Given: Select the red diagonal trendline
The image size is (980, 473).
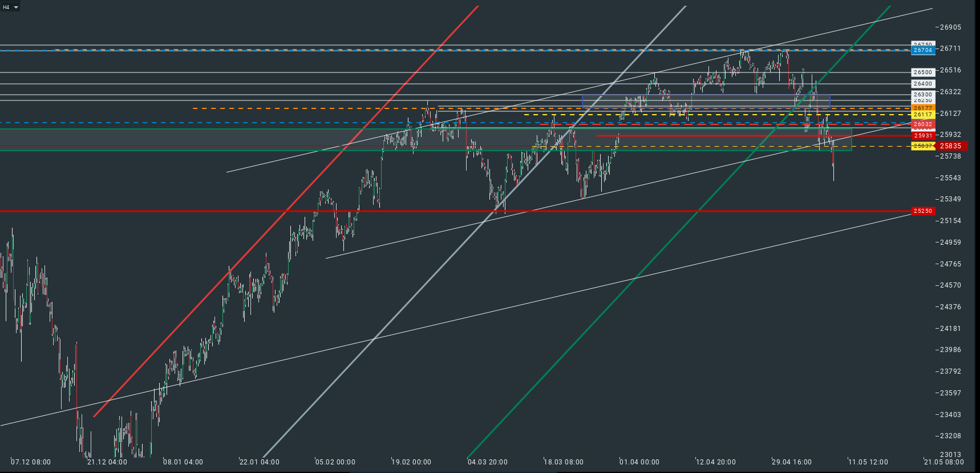Looking at the screenshot, I should 285,211.
